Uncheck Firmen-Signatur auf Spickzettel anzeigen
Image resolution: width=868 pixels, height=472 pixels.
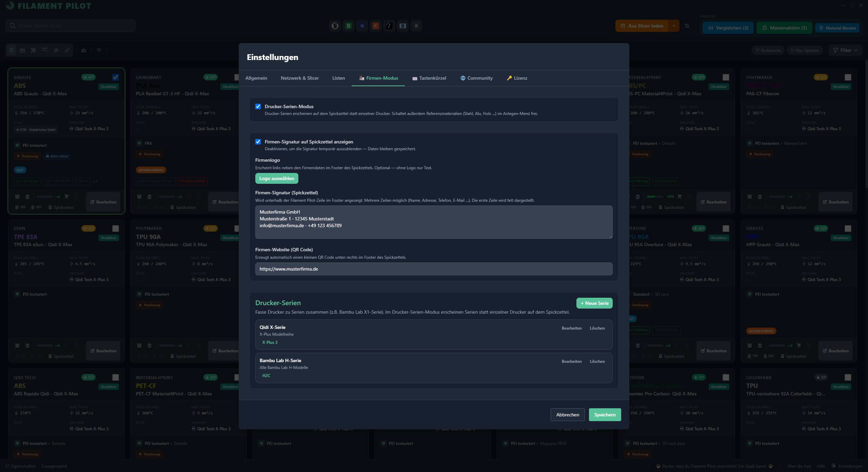258,142
